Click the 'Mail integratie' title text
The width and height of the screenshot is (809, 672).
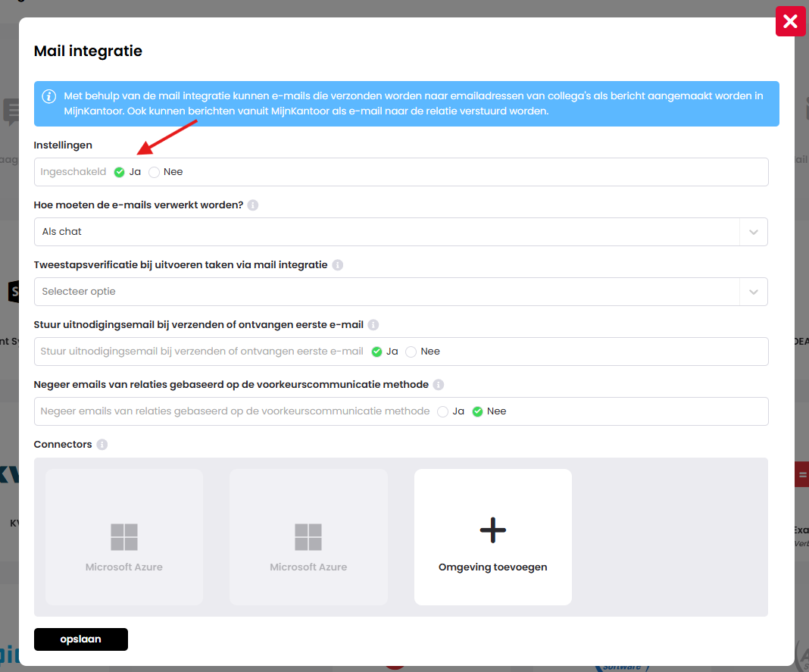tap(88, 51)
